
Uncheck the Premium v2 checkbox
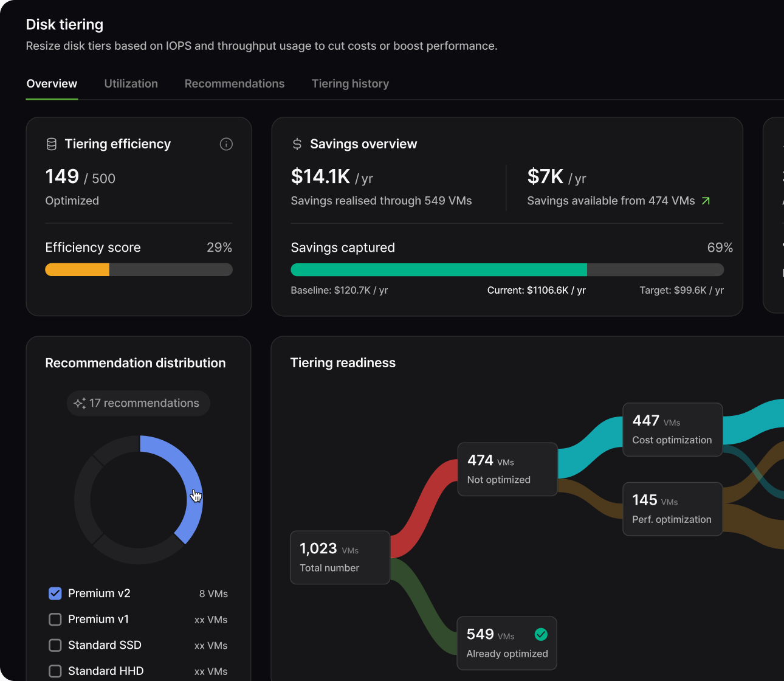[55, 593]
